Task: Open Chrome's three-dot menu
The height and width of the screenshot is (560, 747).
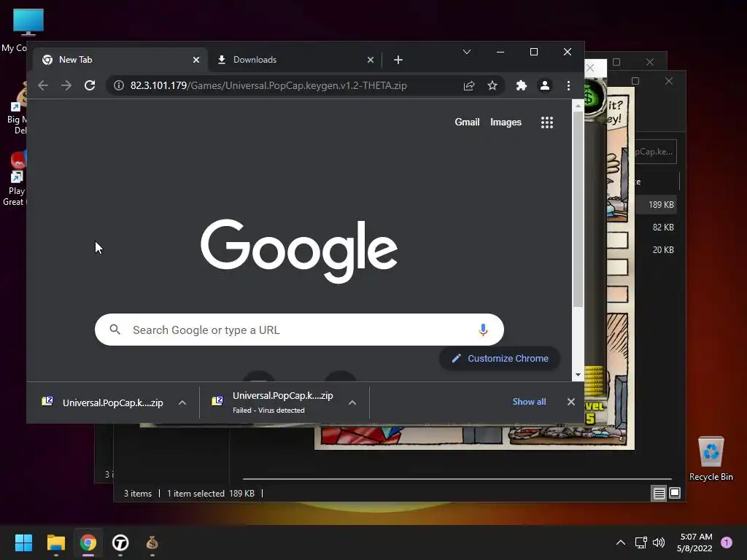Action: [568, 85]
